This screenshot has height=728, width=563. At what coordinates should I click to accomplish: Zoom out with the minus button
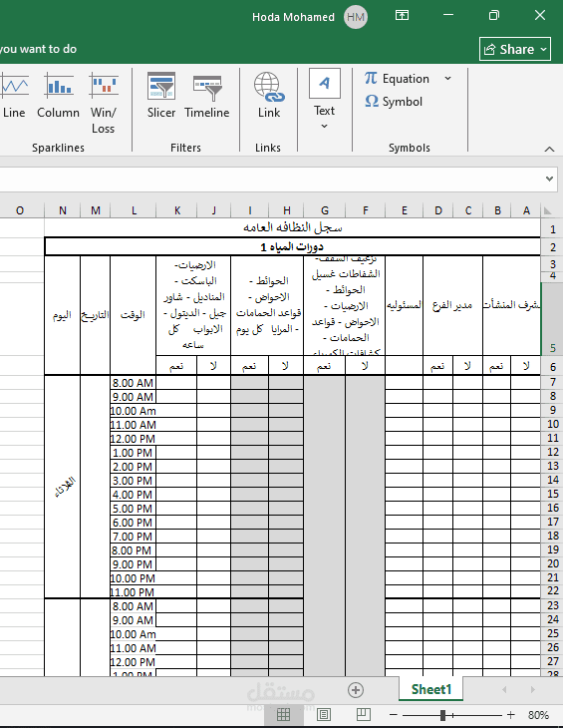394,715
